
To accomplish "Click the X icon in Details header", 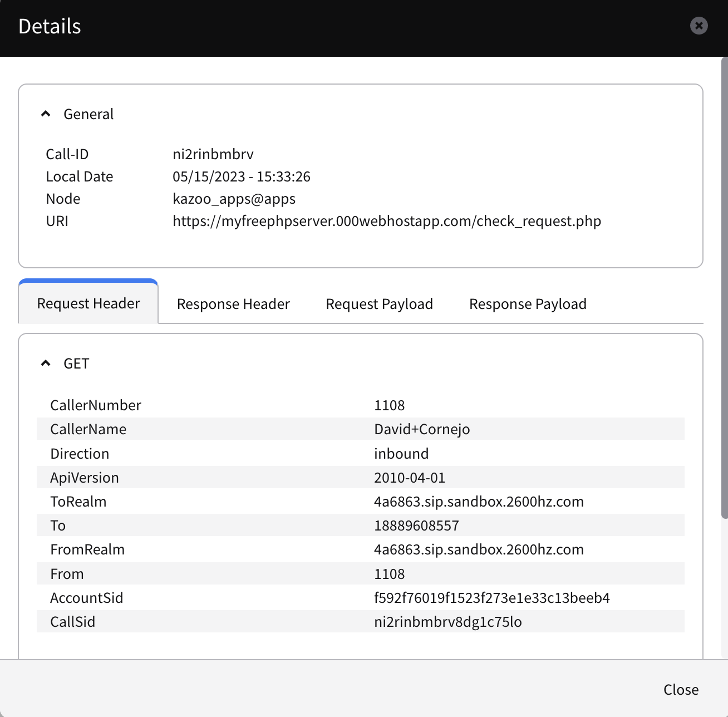I will point(699,26).
